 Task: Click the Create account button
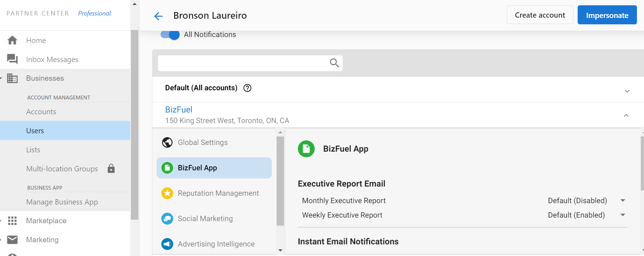coord(540,15)
